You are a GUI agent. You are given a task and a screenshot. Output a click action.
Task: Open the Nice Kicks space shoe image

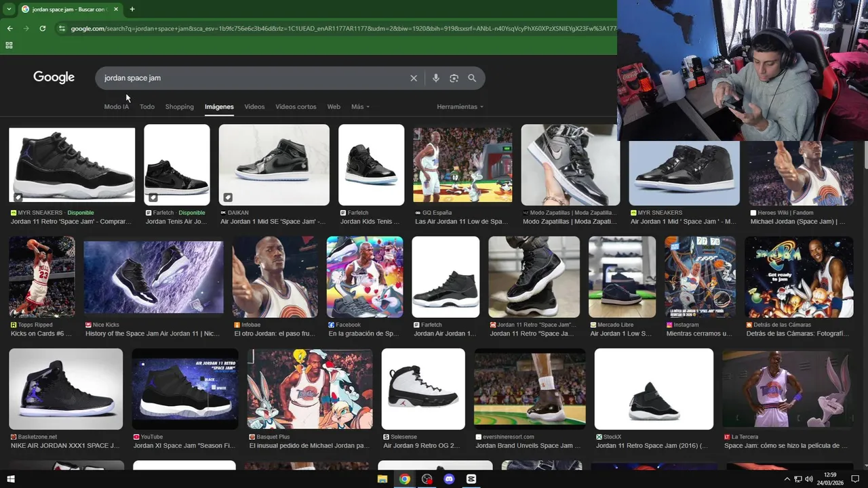pyautogui.click(x=153, y=277)
